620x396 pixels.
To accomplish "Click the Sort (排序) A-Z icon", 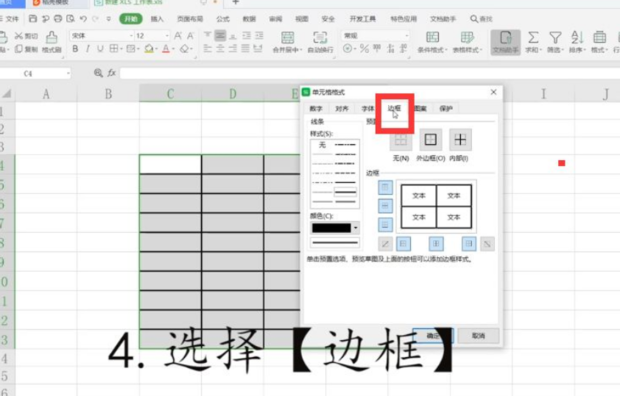I will [x=577, y=38].
